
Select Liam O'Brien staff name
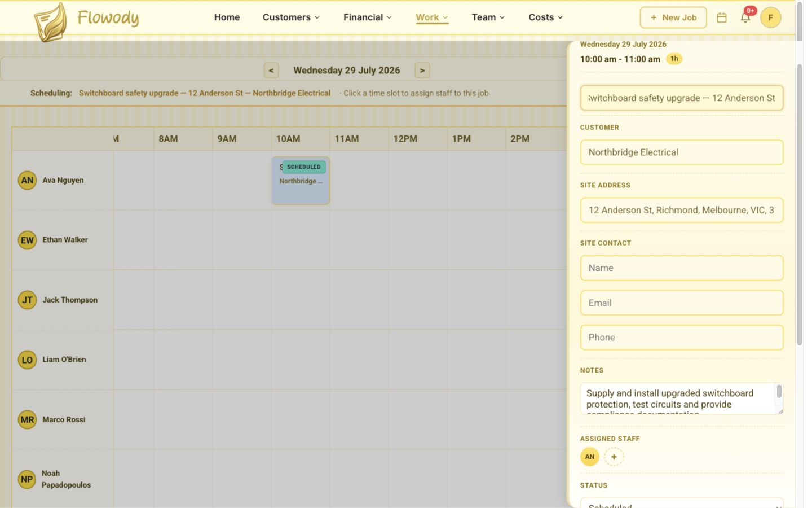64,360
